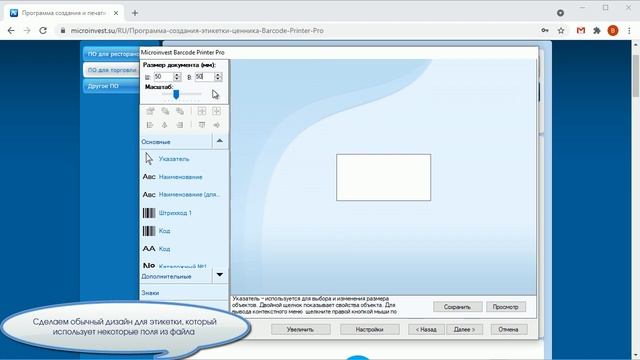Collapse the Основные section
Viewport: 640px width, 360px height.
(x=220, y=141)
